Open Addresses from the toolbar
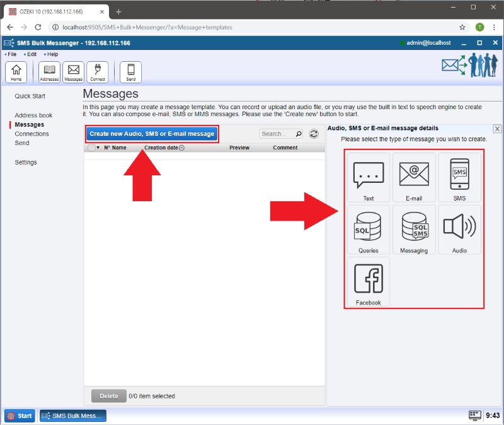 49,72
